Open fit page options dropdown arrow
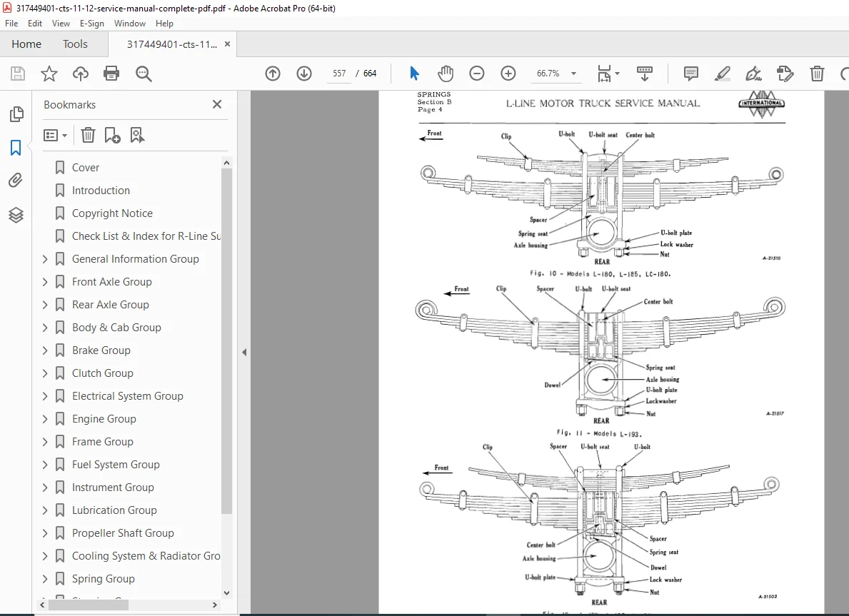This screenshot has height=616, width=849. click(617, 73)
